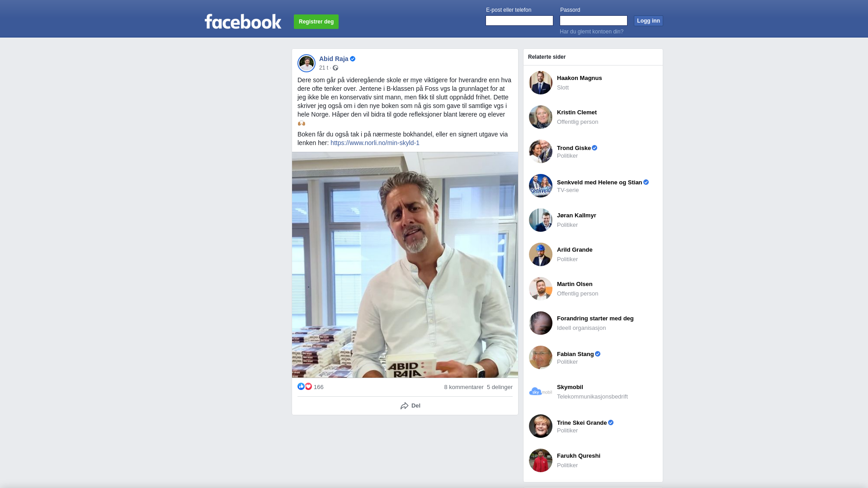
Task: Click the green Registrer deg button
Action: pyautogui.click(x=316, y=22)
